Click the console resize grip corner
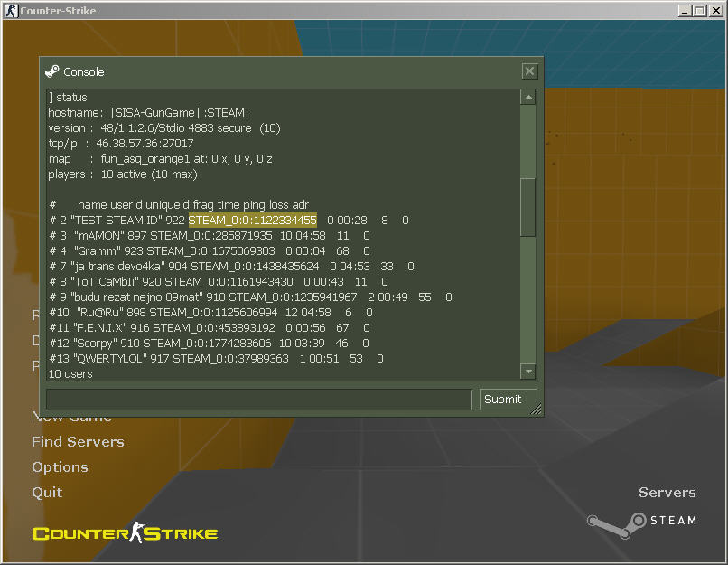Viewport: 728px width, 565px height. pos(536,409)
